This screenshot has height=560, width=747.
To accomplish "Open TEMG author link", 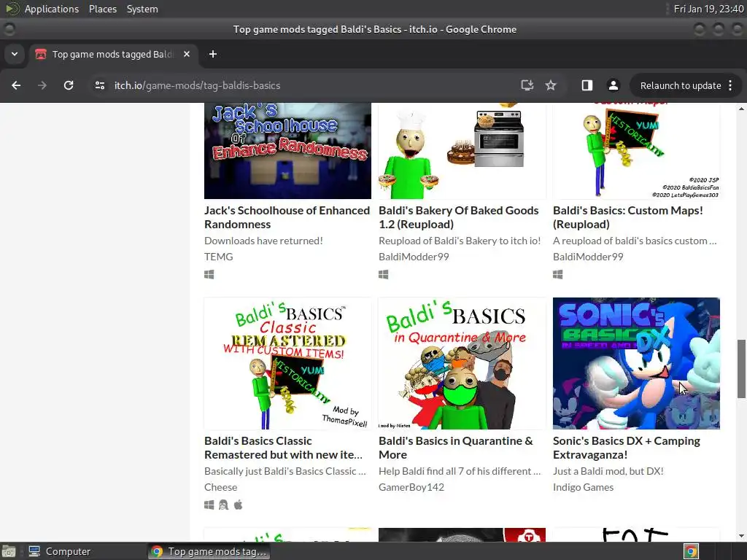I will 219,257.
